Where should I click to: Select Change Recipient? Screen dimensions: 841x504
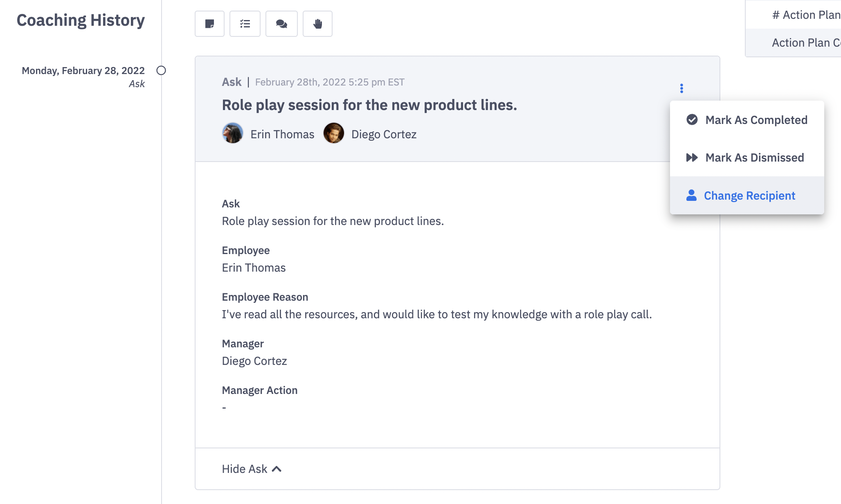[x=749, y=196]
